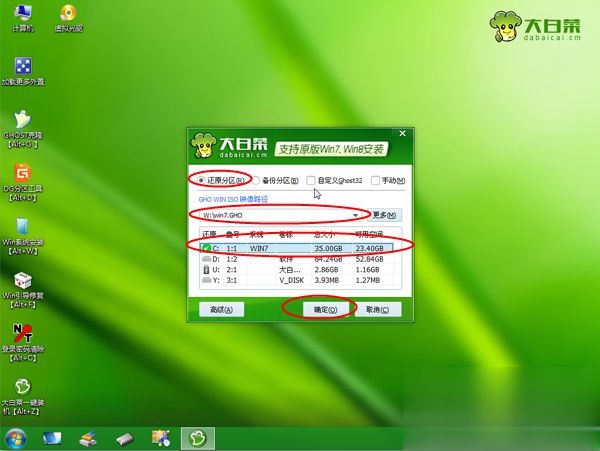
Task: Open the 加载更多外置 desktop icon
Action: 23,72
